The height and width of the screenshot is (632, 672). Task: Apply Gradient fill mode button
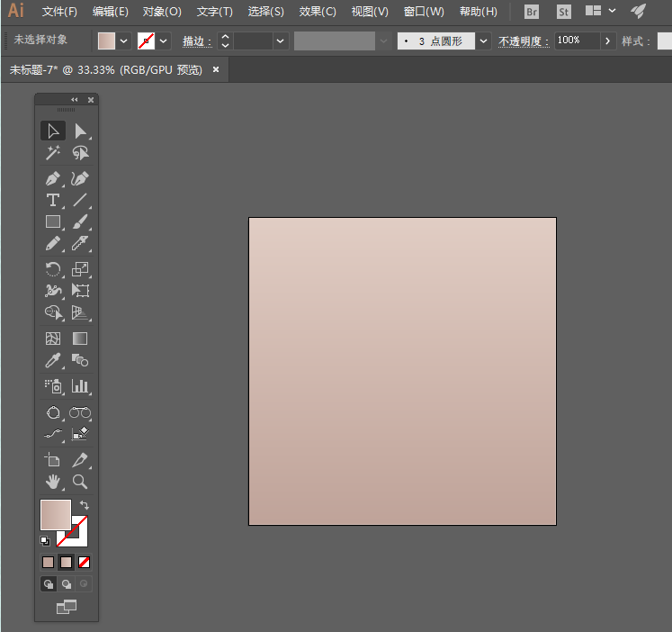(x=66, y=562)
